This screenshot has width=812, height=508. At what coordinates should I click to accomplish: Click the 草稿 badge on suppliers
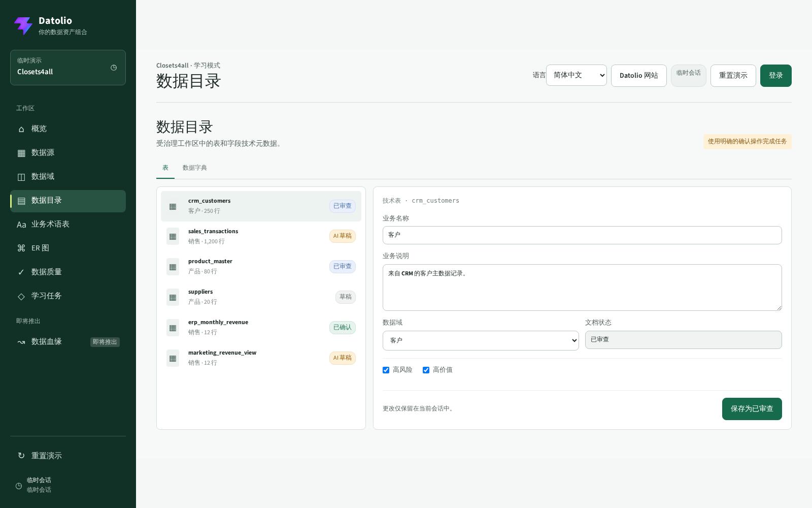tap(346, 297)
